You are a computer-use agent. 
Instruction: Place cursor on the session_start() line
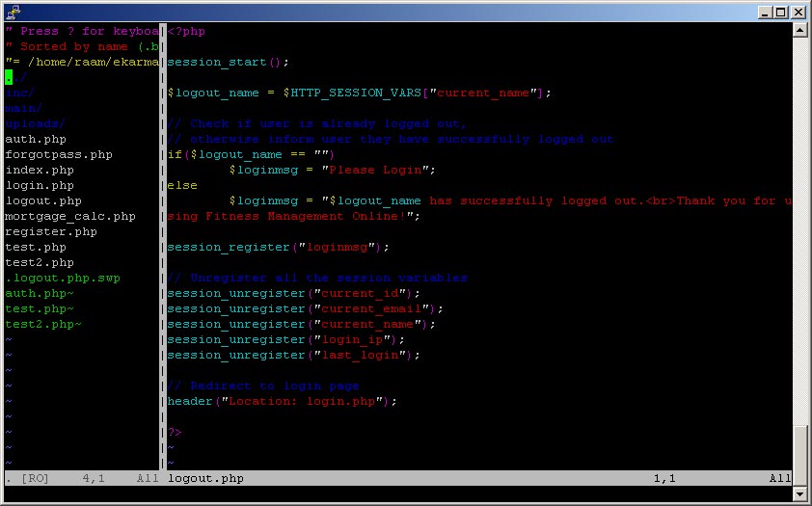pos(228,62)
